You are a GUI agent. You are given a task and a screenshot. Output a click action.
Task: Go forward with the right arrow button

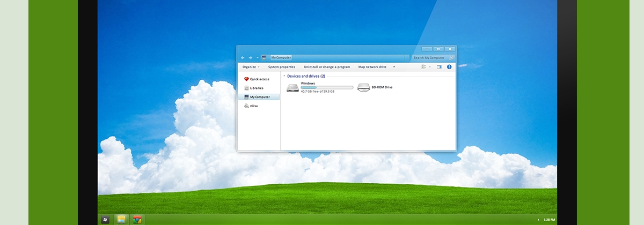click(250, 57)
